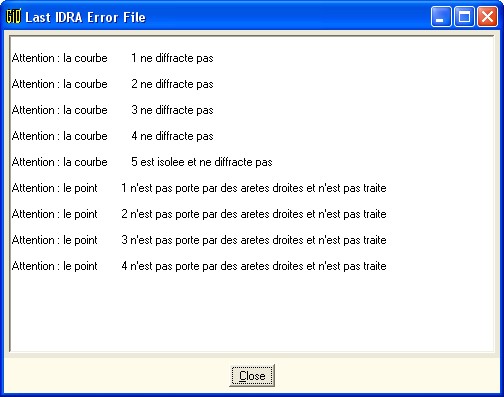Click the Close button at the bottom

252,376
